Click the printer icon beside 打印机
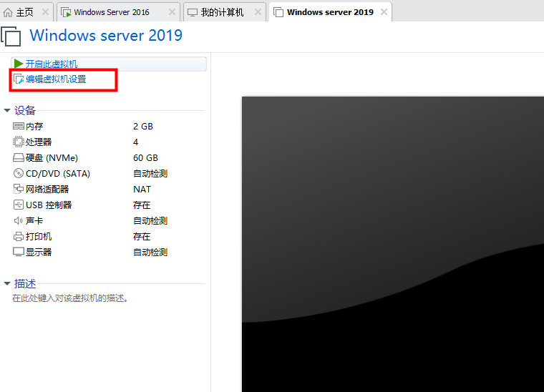 [x=19, y=237]
